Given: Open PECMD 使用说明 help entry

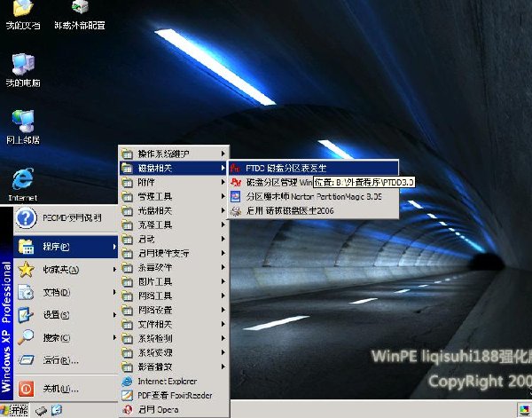Looking at the screenshot, I should coord(66,218).
